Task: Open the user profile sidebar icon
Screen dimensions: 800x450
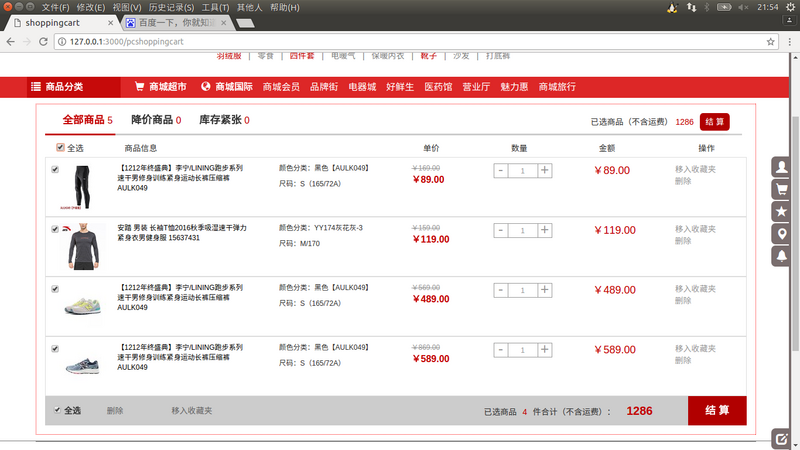Action: (x=781, y=167)
